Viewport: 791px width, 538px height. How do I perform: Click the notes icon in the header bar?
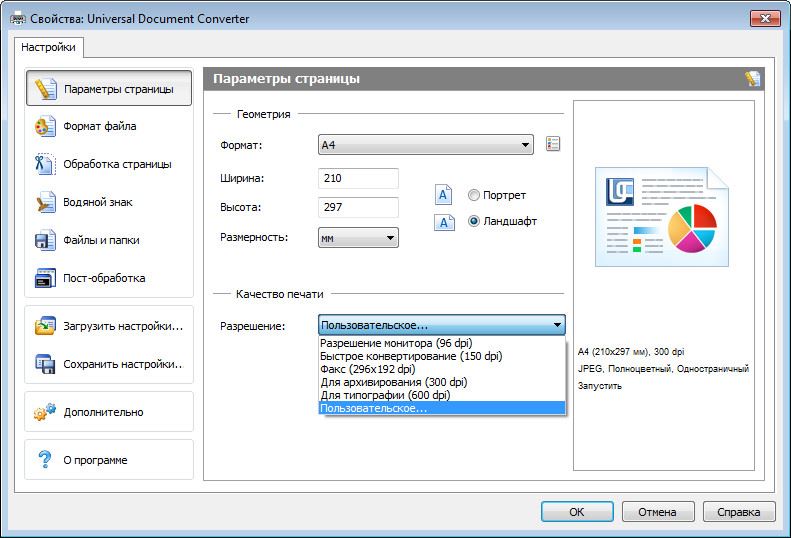pos(752,79)
